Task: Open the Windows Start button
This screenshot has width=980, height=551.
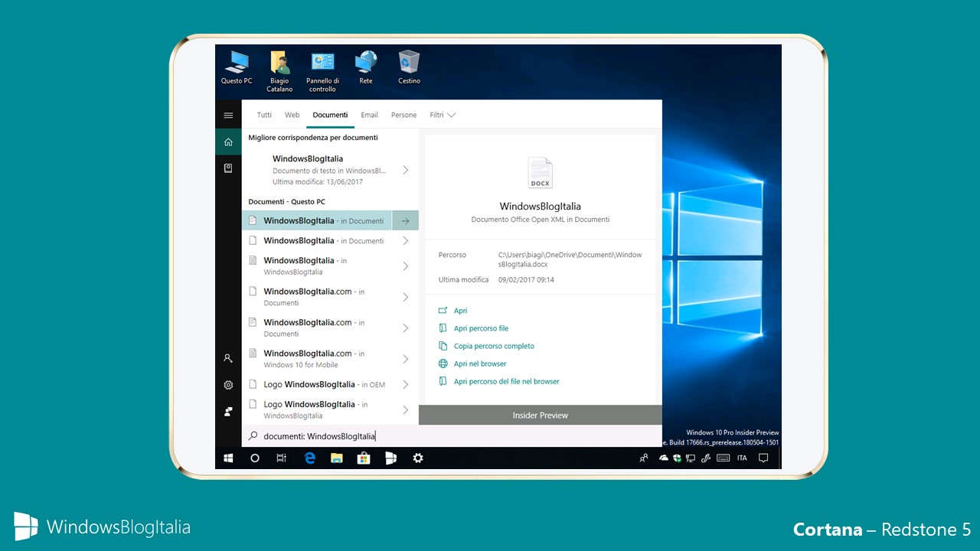Action: pyautogui.click(x=228, y=458)
